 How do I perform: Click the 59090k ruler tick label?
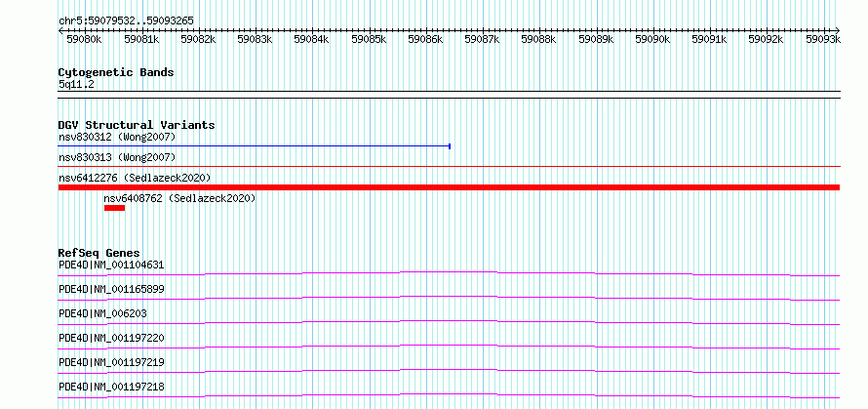(652, 39)
